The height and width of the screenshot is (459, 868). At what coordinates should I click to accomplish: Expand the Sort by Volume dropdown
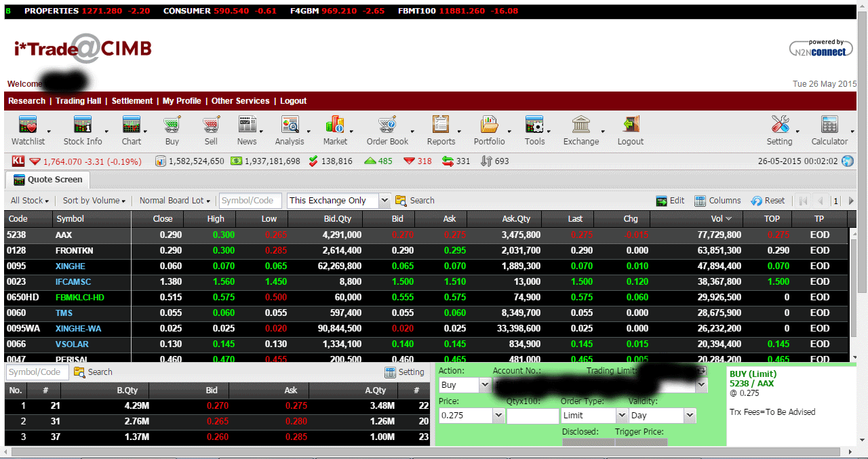(x=94, y=201)
